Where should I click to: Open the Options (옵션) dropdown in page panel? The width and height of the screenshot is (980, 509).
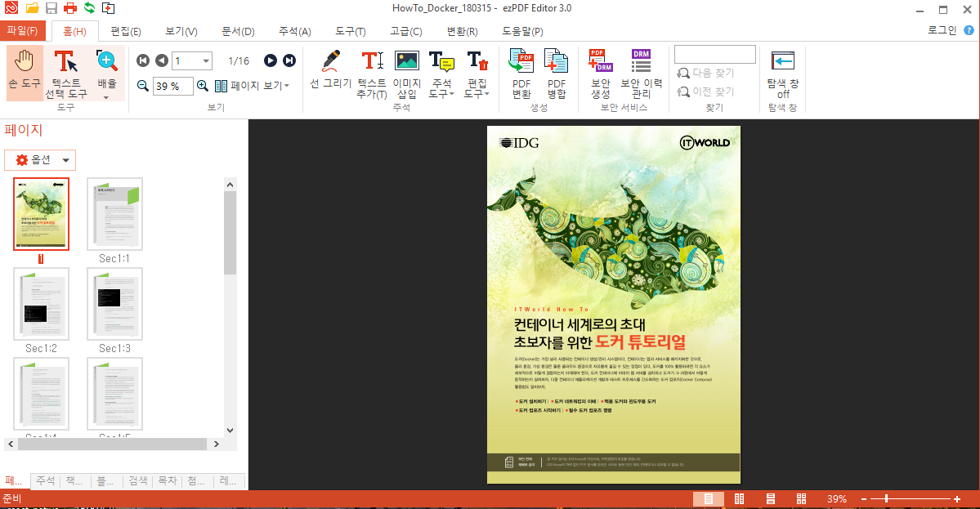tap(40, 160)
